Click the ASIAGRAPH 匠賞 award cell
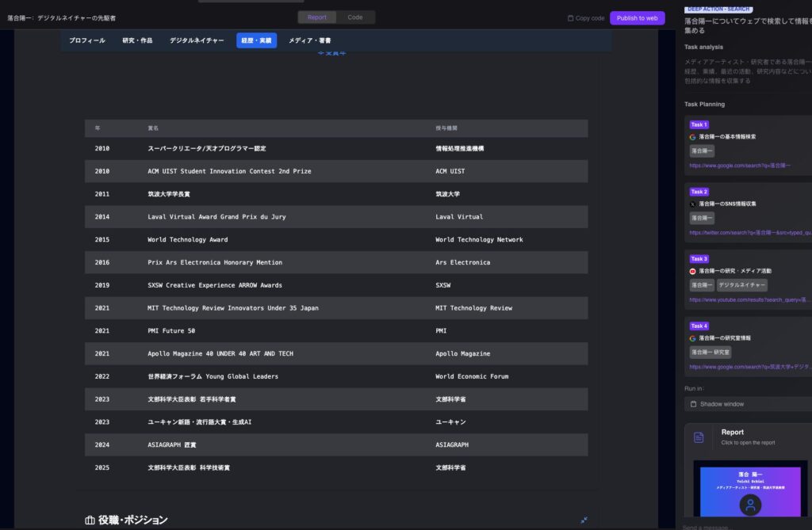The image size is (812, 530). pos(172,444)
